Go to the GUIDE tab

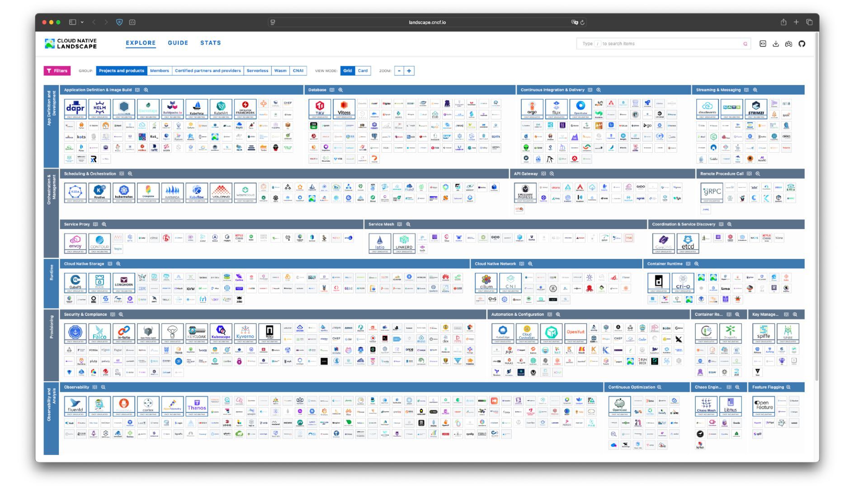tap(178, 43)
